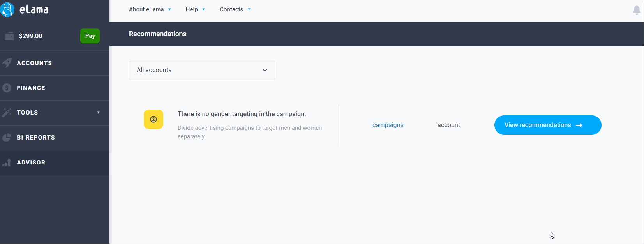Click the pie chart icon beside BI Reports
Screen dimensions: 644x244
pyautogui.click(x=7, y=138)
